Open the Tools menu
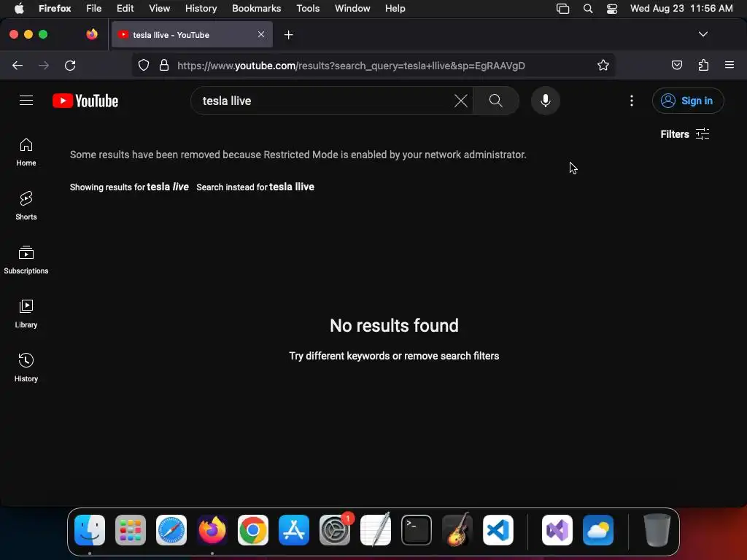The image size is (747, 560). click(308, 9)
